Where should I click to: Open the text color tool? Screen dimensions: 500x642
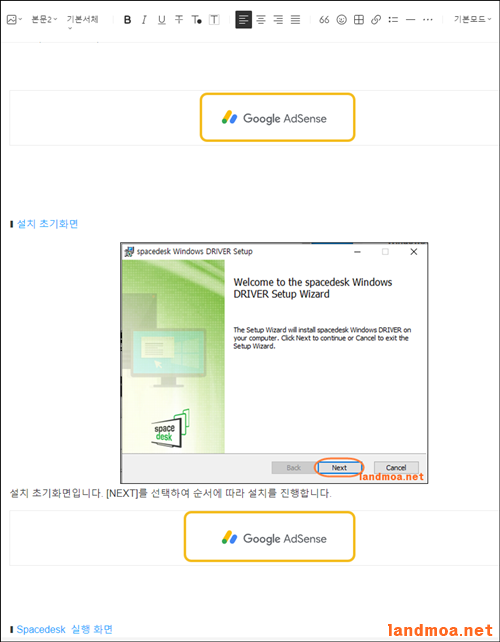point(197,20)
